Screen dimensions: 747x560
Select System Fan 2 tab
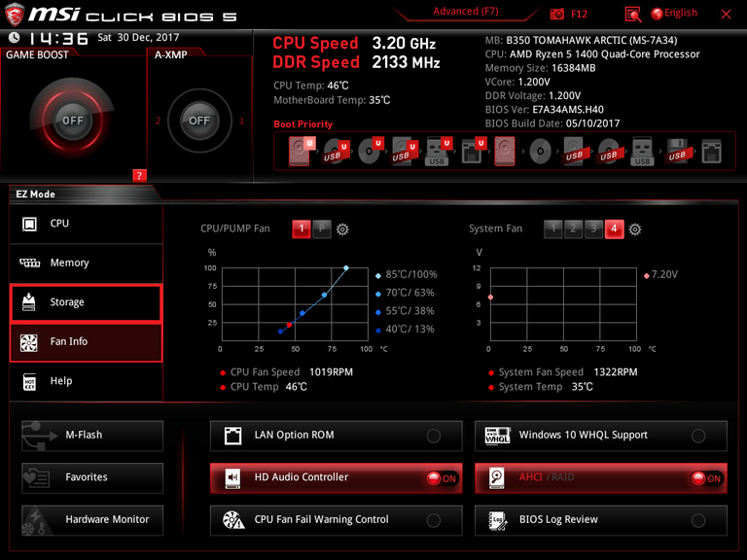[573, 229]
